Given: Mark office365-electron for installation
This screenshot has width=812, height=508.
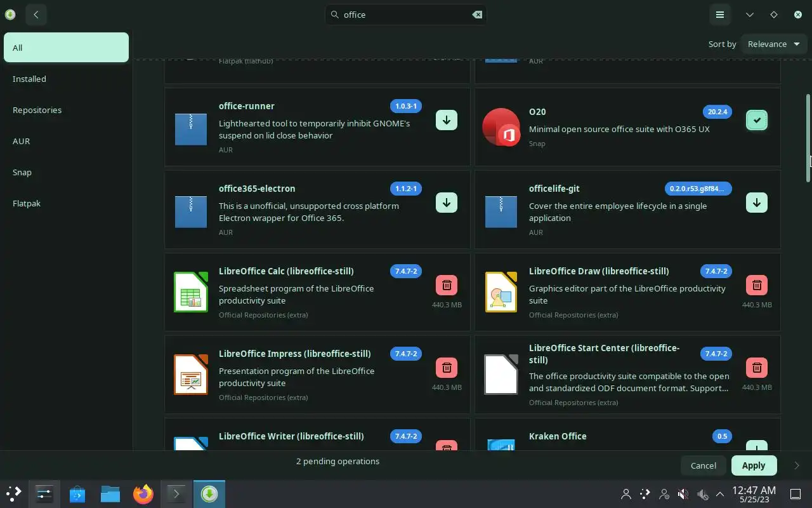Looking at the screenshot, I should click(x=447, y=203).
